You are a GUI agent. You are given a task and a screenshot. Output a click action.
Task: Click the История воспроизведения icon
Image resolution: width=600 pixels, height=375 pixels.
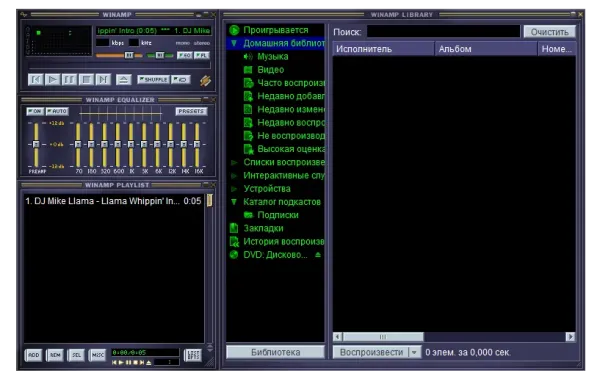click(x=234, y=241)
